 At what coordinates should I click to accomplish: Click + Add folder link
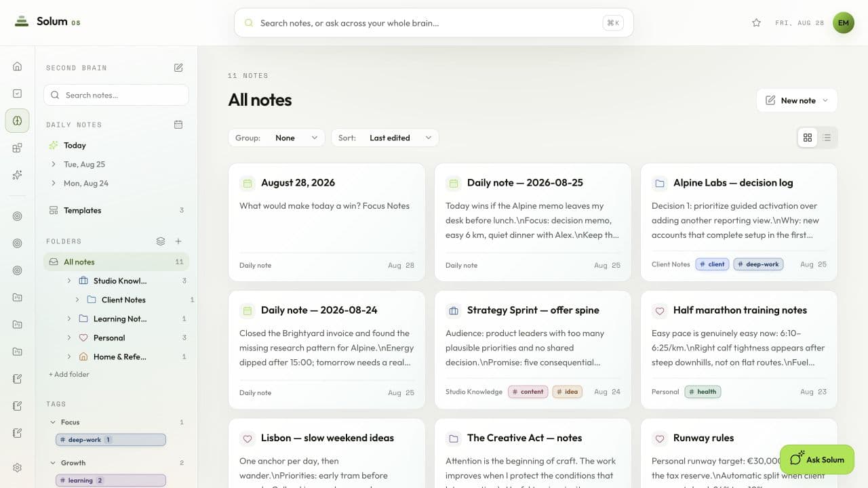click(69, 374)
